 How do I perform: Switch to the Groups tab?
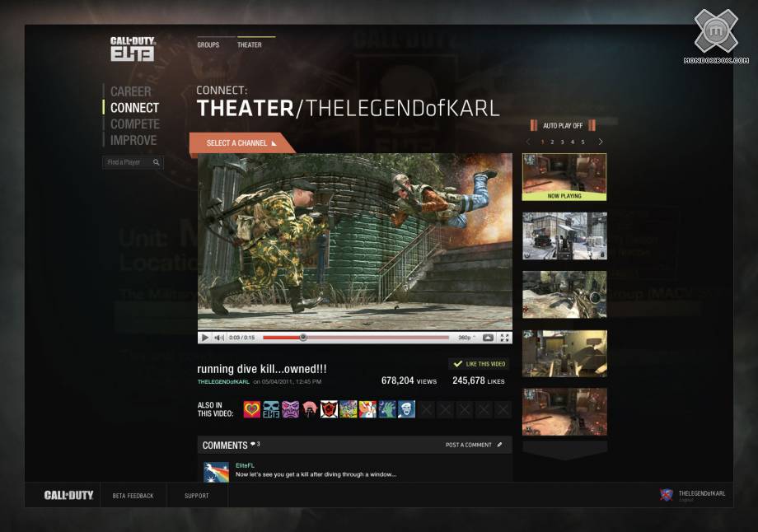(x=208, y=45)
